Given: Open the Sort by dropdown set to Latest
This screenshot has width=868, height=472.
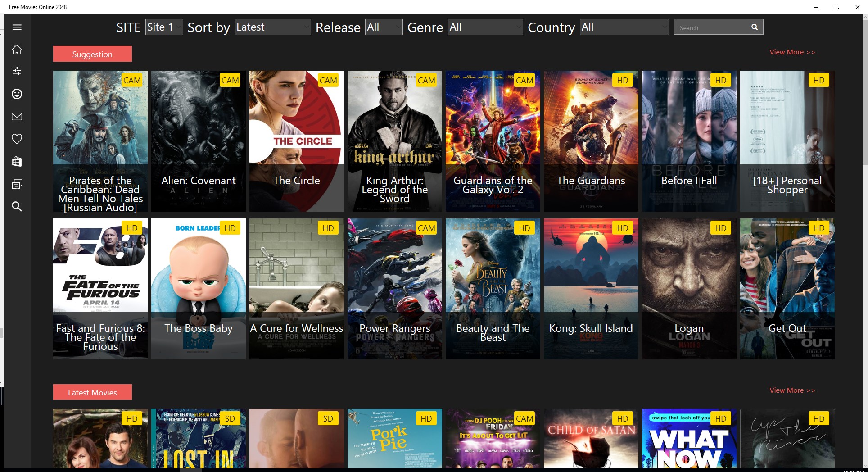Looking at the screenshot, I should (x=273, y=27).
